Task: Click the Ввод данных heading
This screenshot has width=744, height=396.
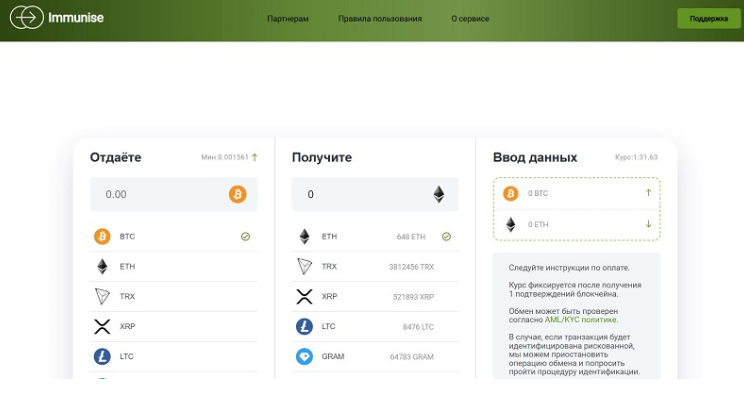Action: coord(535,157)
